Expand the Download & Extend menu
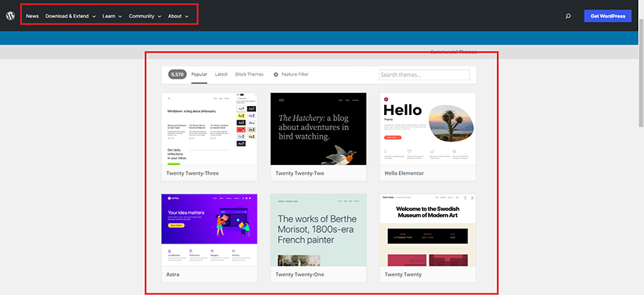644x295 pixels. click(70, 17)
